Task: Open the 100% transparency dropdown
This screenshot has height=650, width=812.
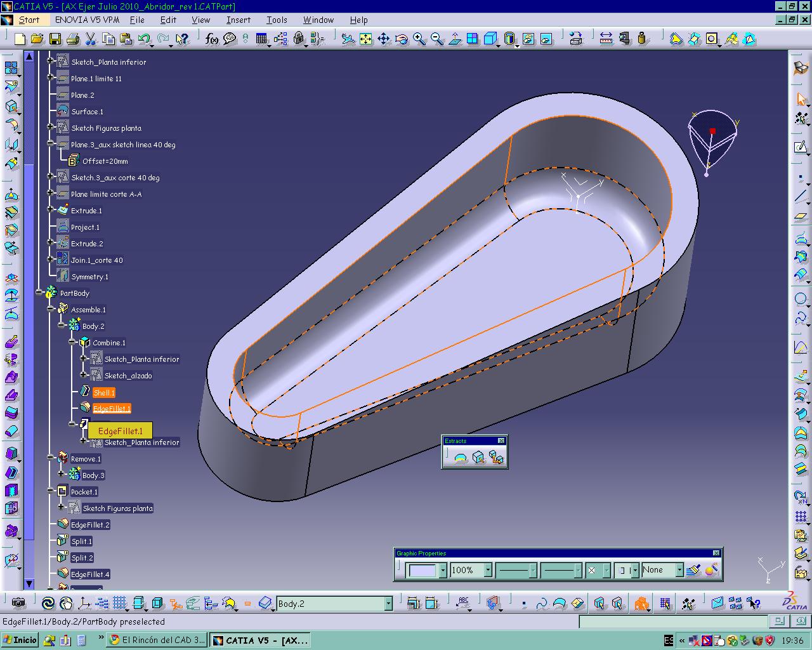Action: 488,570
